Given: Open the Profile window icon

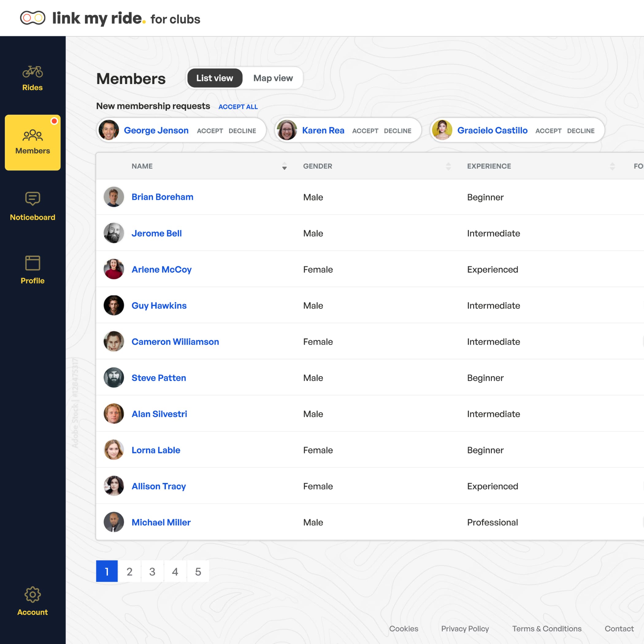Looking at the screenshot, I should point(32,263).
